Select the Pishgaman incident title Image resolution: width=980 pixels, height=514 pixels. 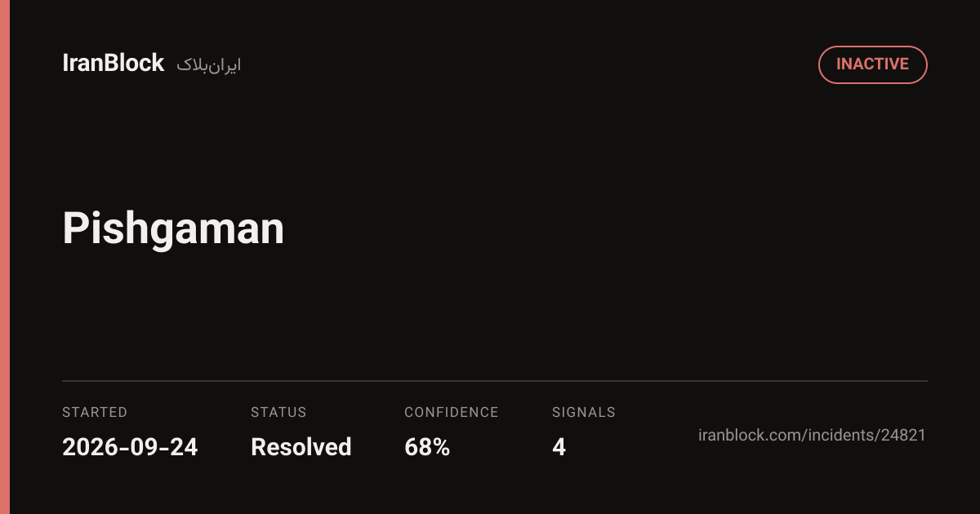point(173,229)
